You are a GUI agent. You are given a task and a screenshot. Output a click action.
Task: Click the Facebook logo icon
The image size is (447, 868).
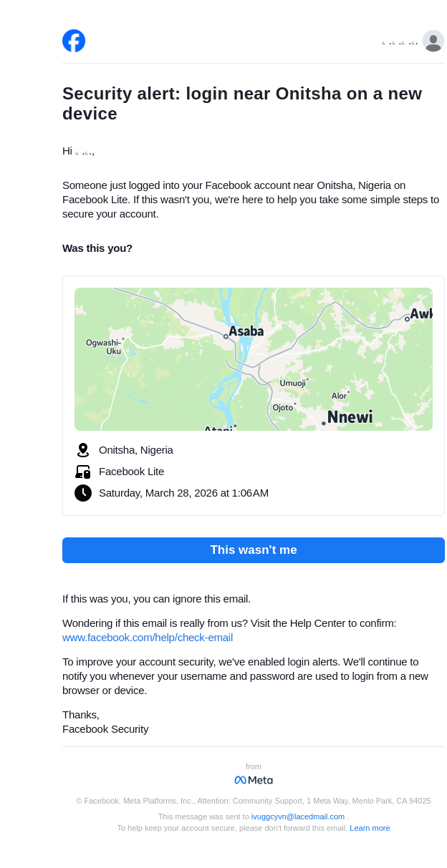point(74,41)
